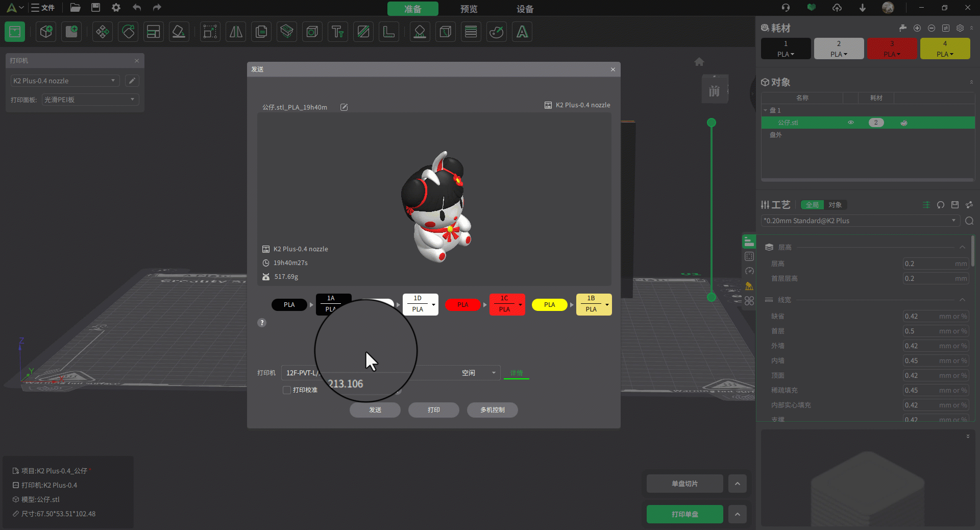The width and height of the screenshot is (980, 530).
Task: Enable the 打印校准 checkbox
Action: (x=287, y=390)
